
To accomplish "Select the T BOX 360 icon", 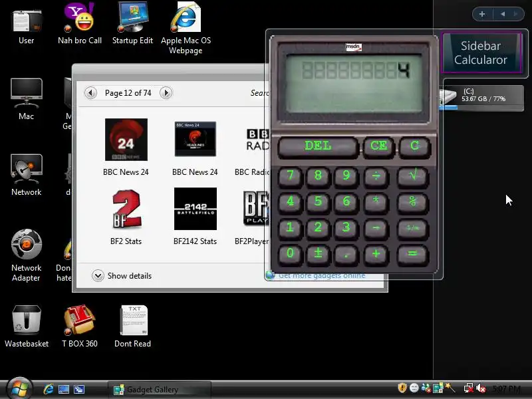I will tap(80, 327).
